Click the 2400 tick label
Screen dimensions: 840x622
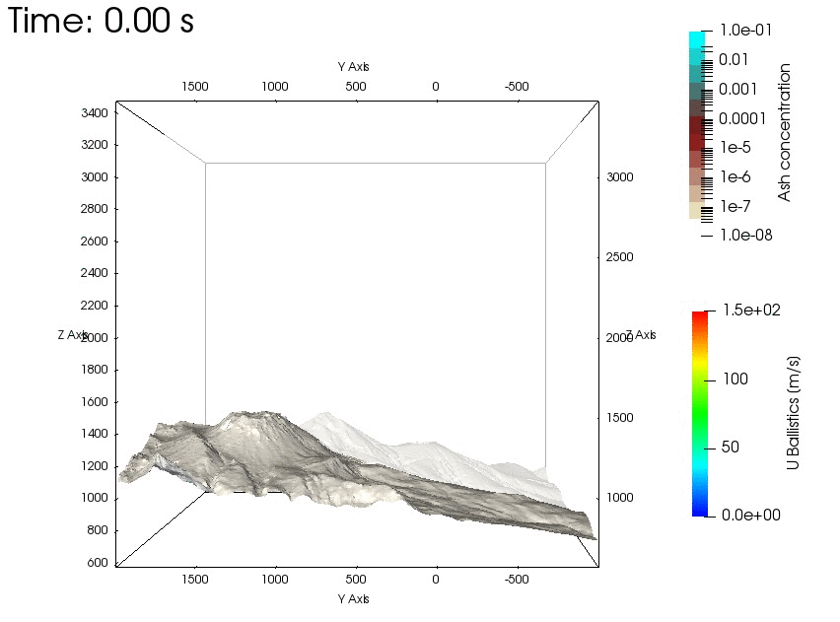[x=95, y=273]
